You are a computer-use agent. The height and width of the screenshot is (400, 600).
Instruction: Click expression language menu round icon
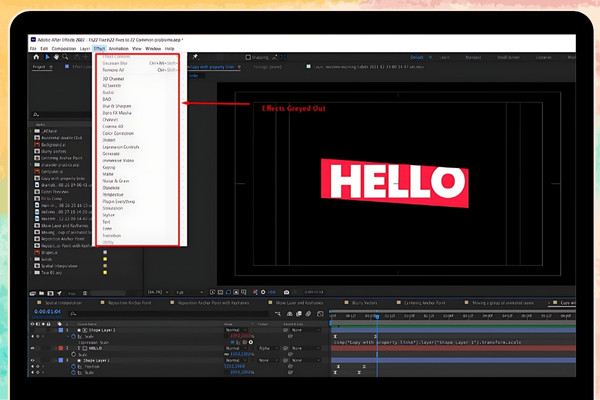click(x=251, y=342)
